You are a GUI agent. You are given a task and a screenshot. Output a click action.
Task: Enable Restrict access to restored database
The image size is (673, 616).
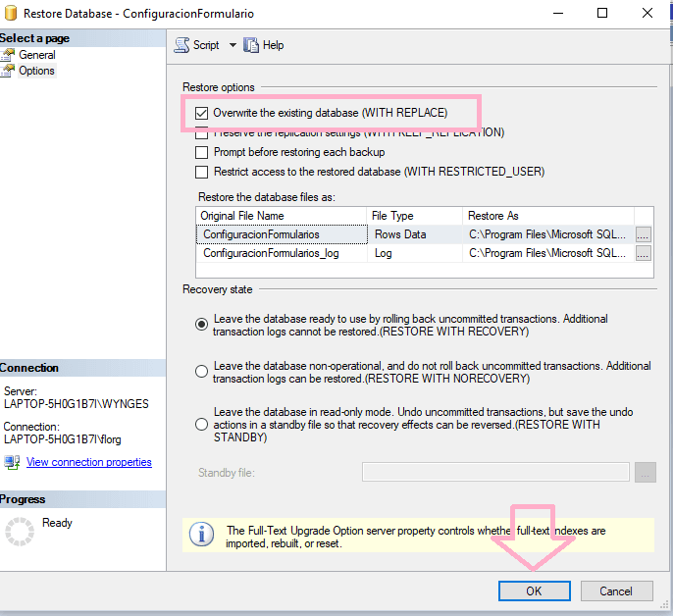(x=202, y=172)
